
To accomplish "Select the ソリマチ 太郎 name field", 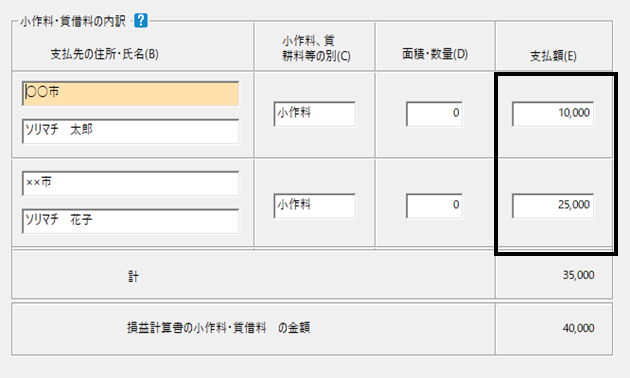I will [131, 131].
